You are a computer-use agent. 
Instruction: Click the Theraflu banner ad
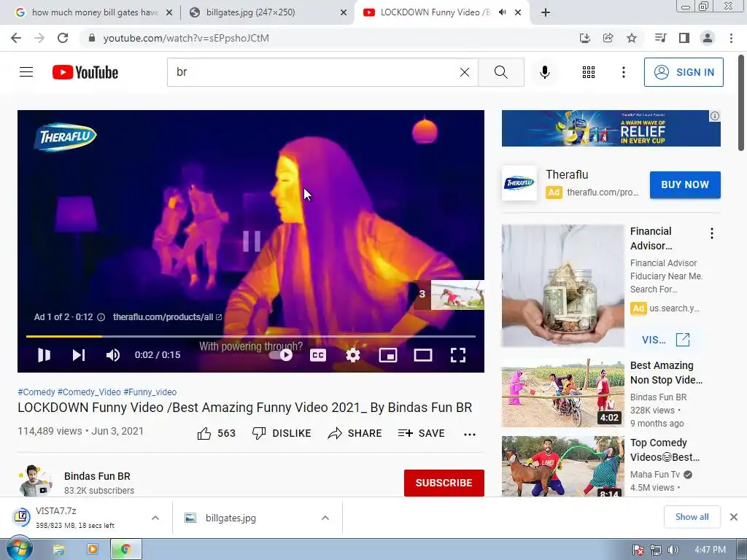pyautogui.click(x=611, y=128)
